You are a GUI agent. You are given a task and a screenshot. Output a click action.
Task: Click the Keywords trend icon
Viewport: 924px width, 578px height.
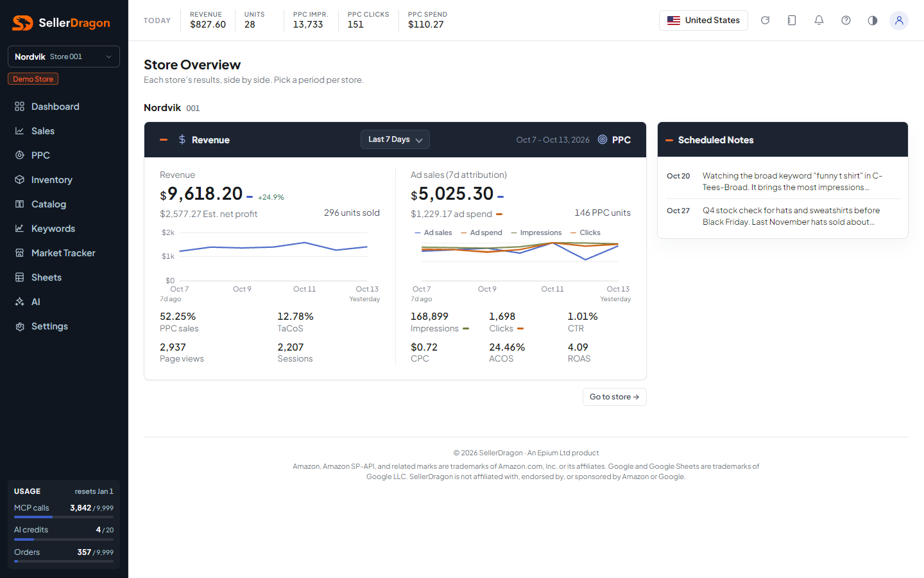click(20, 229)
